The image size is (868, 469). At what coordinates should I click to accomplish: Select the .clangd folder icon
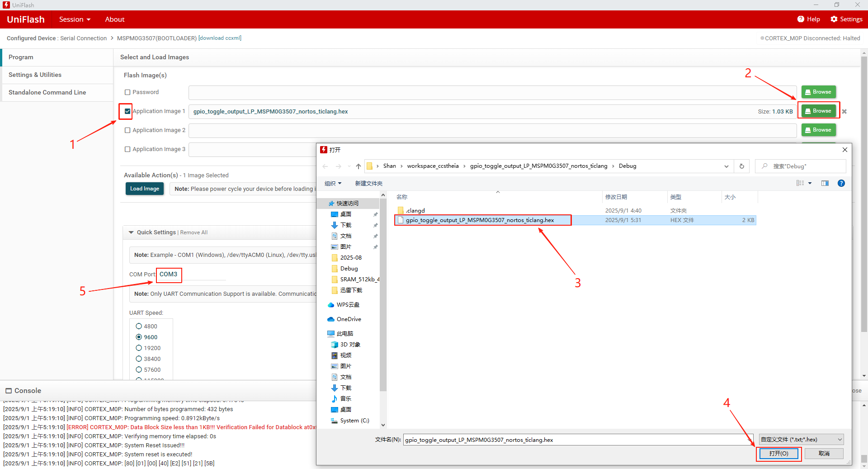[401, 210]
